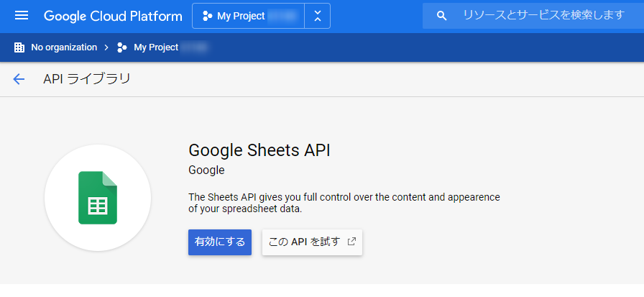
Task: Select My Project in the breadcrumb
Action: (x=156, y=47)
